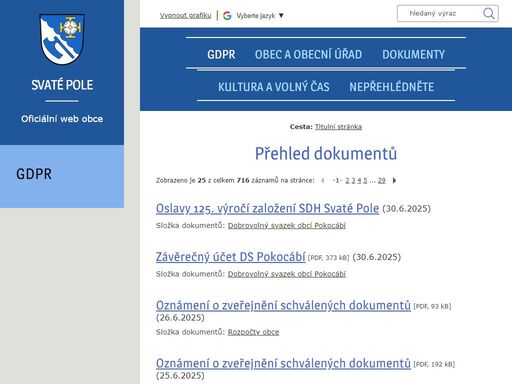Image resolution: width=512 pixels, height=384 pixels.
Task: Focus the Hledaný výraz search field
Action: [440, 14]
